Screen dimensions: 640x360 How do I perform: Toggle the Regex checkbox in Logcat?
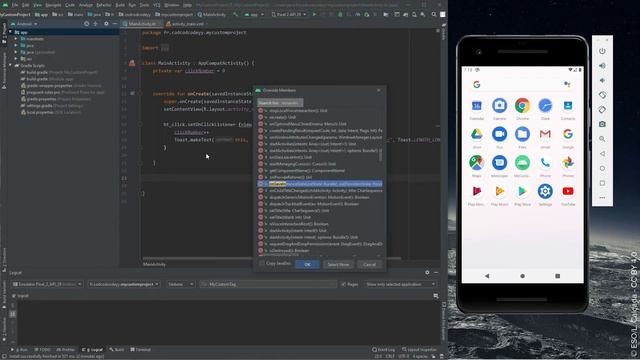coord(343,284)
